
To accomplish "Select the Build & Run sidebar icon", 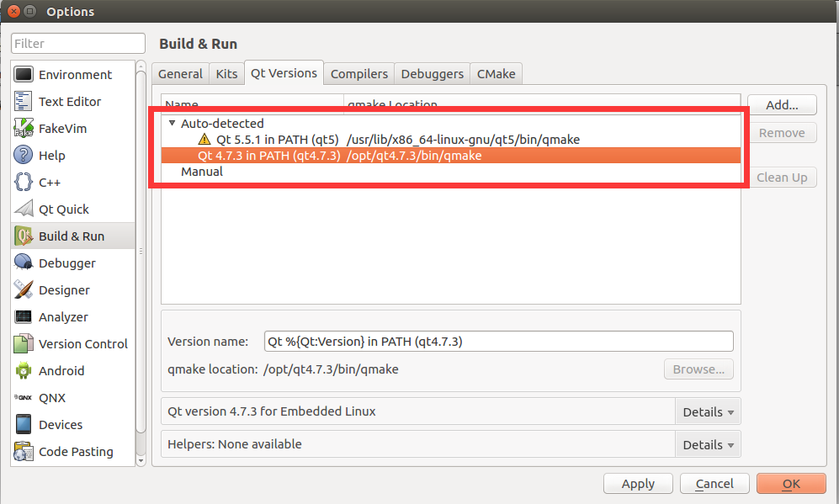I will (23, 236).
